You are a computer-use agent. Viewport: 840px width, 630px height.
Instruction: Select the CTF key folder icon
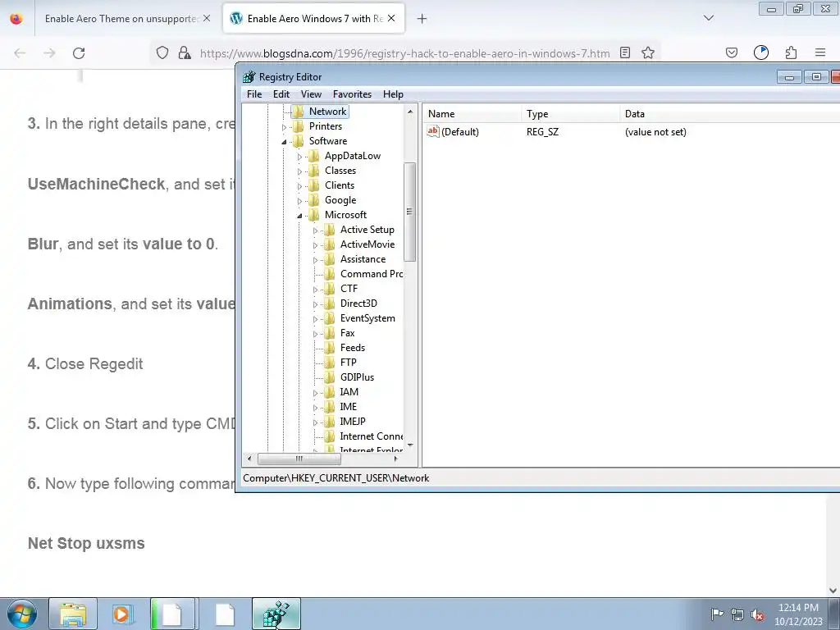coord(330,289)
